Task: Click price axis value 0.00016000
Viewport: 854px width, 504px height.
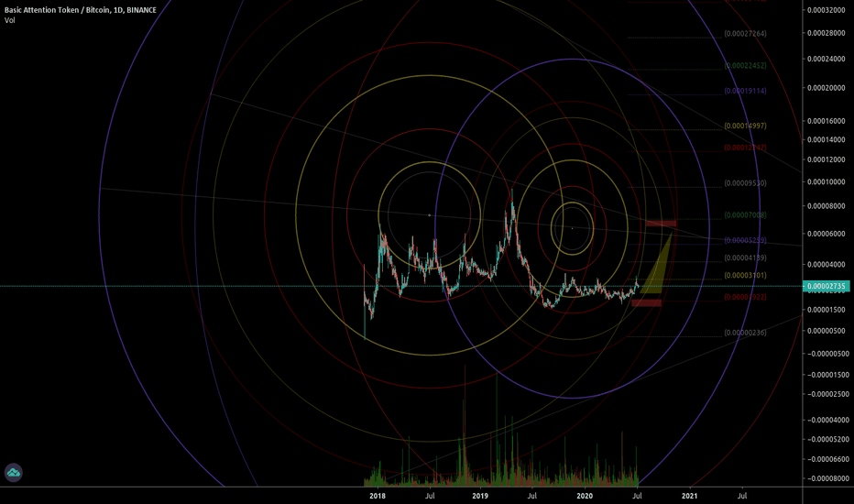Action: (x=827, y=121)
